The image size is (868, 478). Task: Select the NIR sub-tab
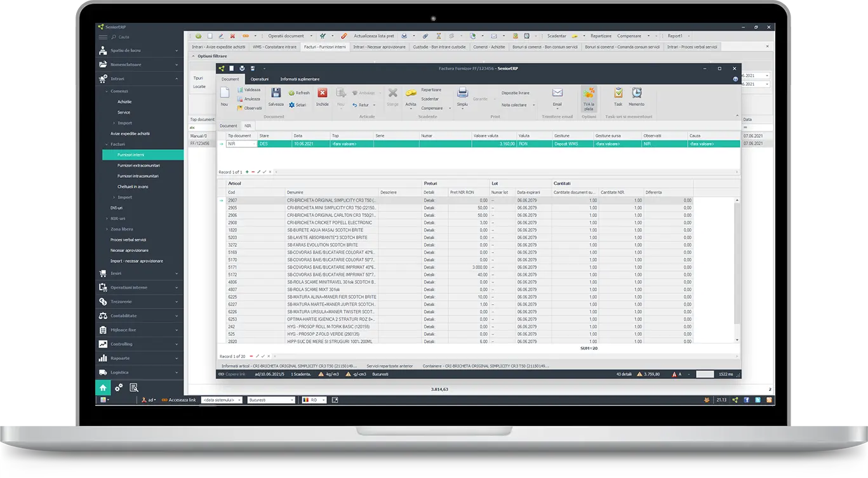pos(248,126)
